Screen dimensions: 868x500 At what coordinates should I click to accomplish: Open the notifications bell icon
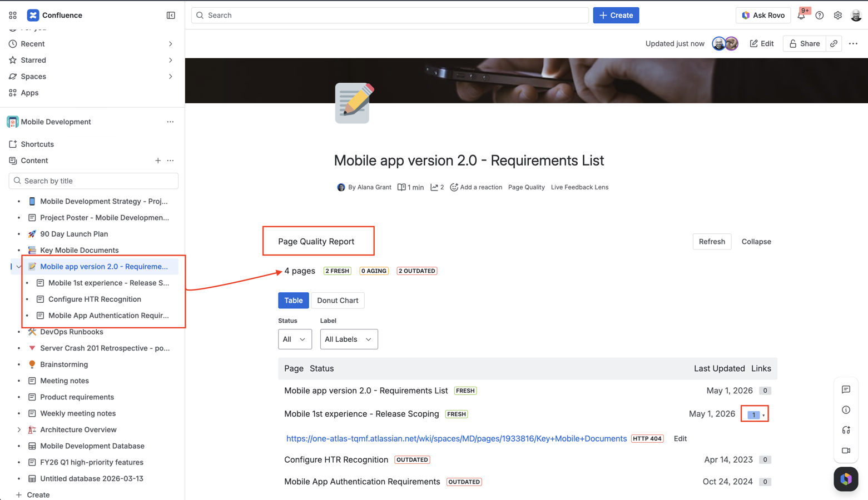[801, 16]
